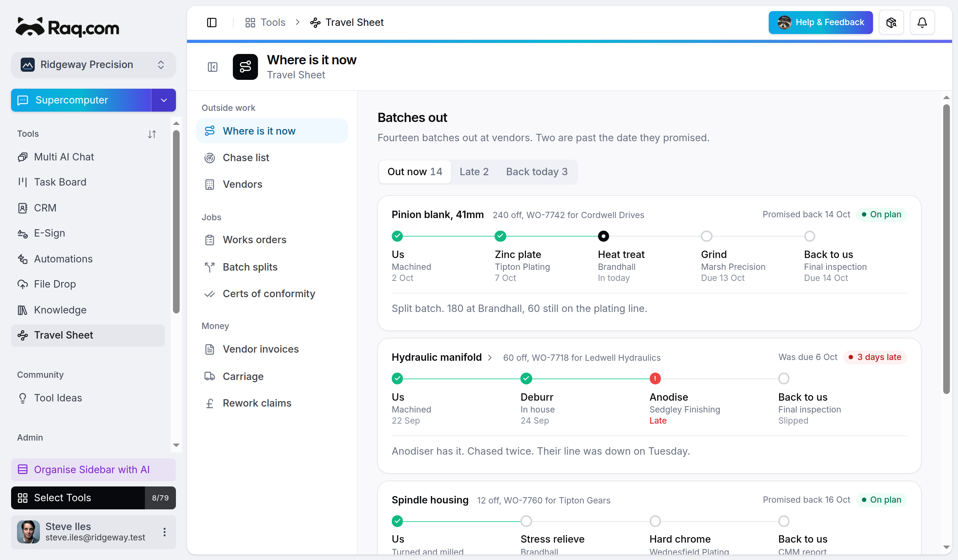The height and width of the screenshot is (560, 958).
Task: Open Multi AI Chat tool
Action: pyautogui.click(x=88, y=157)
